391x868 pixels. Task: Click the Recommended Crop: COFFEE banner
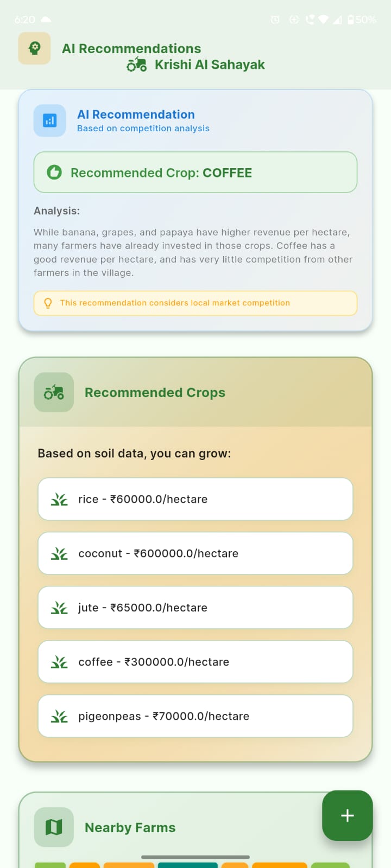(x=195, y=173)
